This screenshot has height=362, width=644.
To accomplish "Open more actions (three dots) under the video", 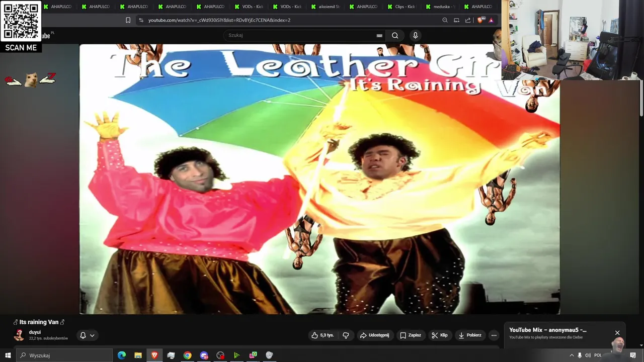I will click(x=494, y=335).
